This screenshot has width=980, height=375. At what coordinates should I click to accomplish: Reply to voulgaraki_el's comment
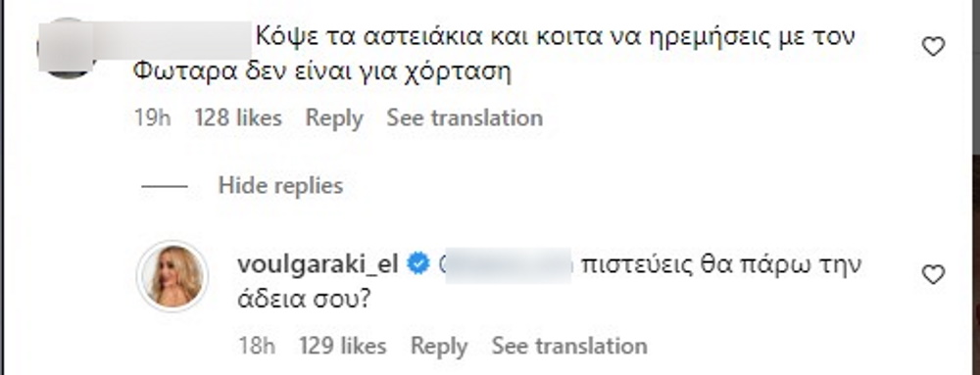pos(439,347)
